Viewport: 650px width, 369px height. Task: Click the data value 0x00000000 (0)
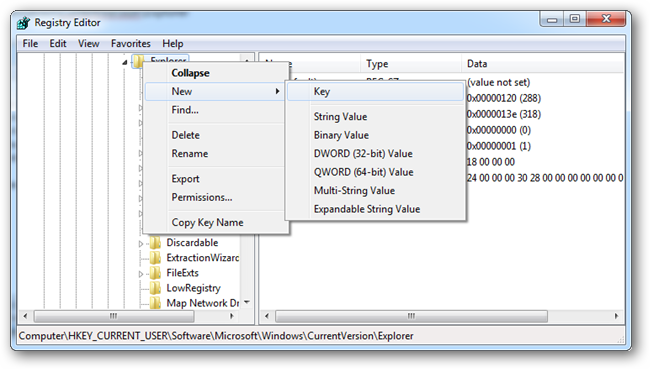click(x=499, y=130)
